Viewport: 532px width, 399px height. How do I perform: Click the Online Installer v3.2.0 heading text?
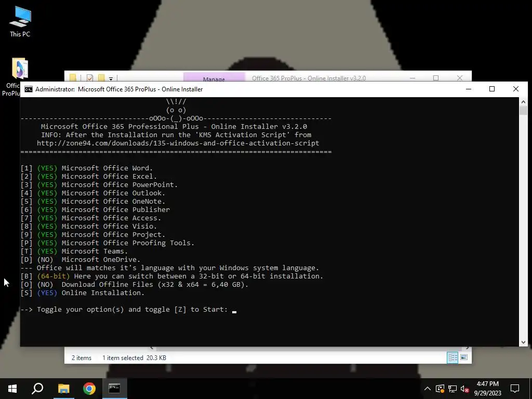tap(174, 127)
